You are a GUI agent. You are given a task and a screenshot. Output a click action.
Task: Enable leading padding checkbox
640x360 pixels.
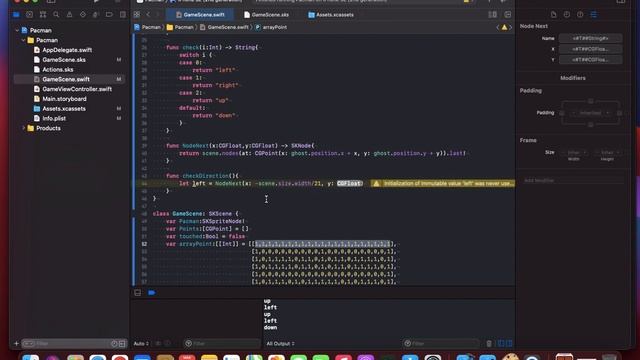click(x=562, y=113)
